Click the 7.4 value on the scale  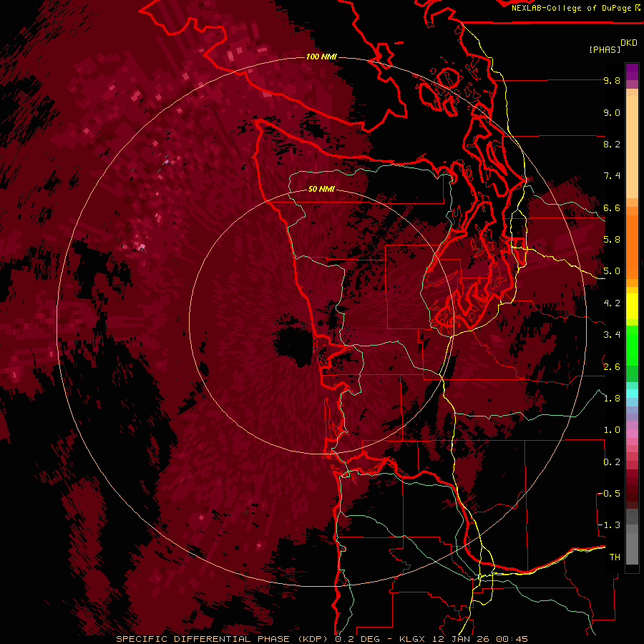(612, 176)
